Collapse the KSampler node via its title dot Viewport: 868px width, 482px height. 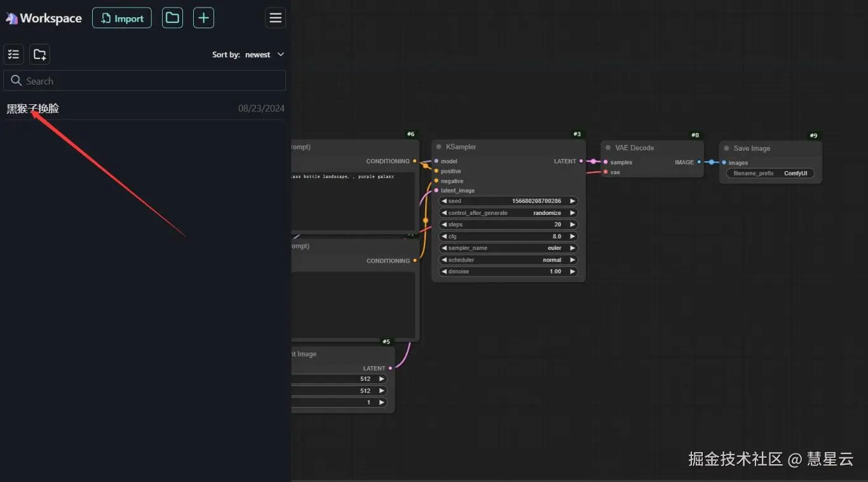438,147
